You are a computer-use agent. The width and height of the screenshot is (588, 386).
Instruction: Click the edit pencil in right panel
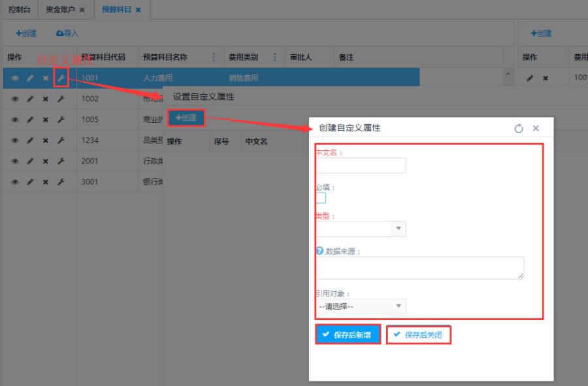coord(530,78)
